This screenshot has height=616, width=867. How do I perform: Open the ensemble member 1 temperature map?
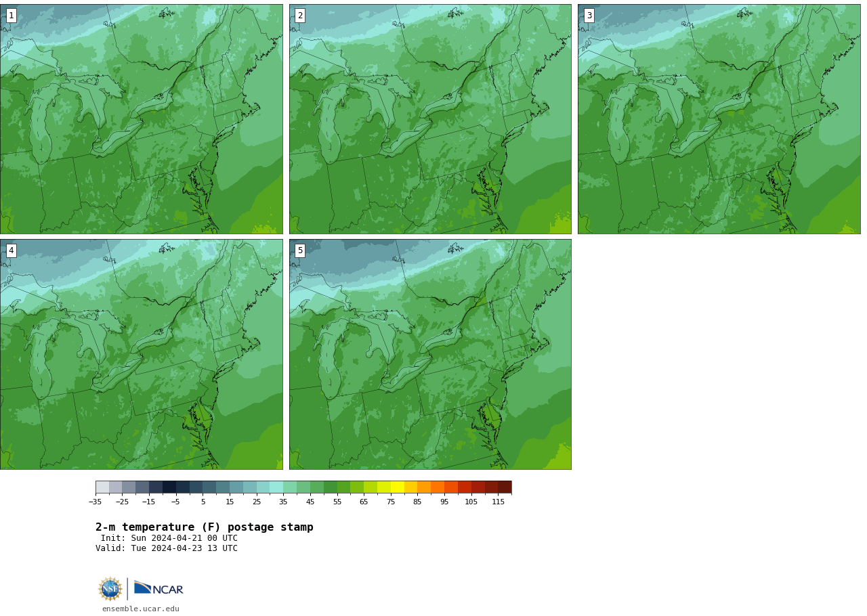[x=142, y=119]
